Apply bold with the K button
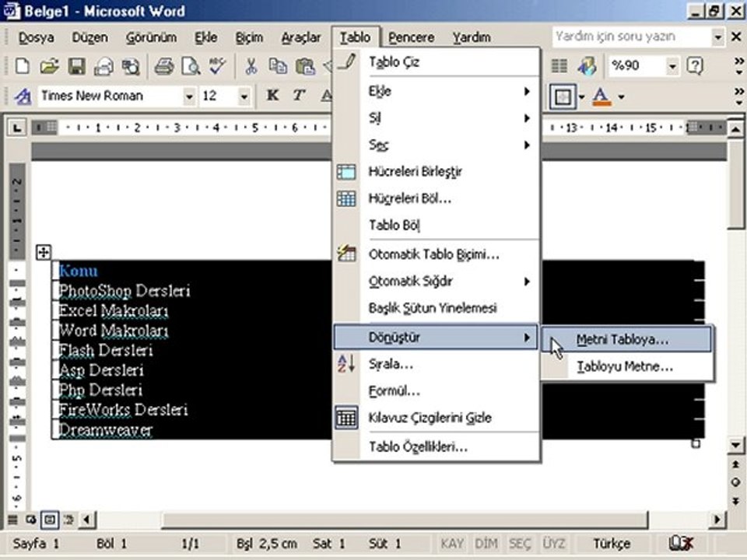747x560 pixels. click(272, 96)
